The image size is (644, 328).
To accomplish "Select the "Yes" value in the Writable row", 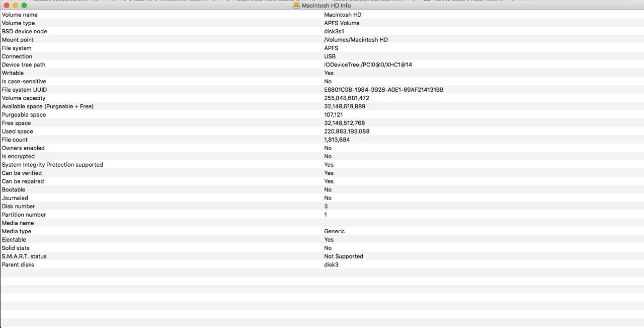I will (x=329, y=73).
